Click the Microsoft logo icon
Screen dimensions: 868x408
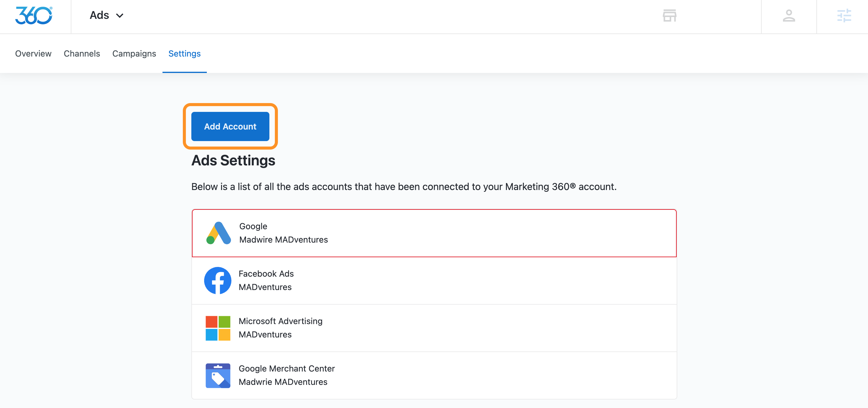click(x=218, y=328)
